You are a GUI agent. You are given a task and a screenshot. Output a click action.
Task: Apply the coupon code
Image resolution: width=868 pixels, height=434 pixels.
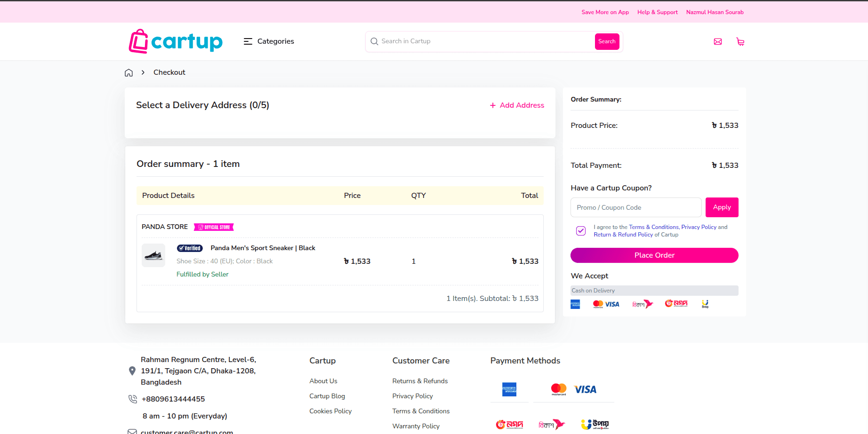point(722,207)
